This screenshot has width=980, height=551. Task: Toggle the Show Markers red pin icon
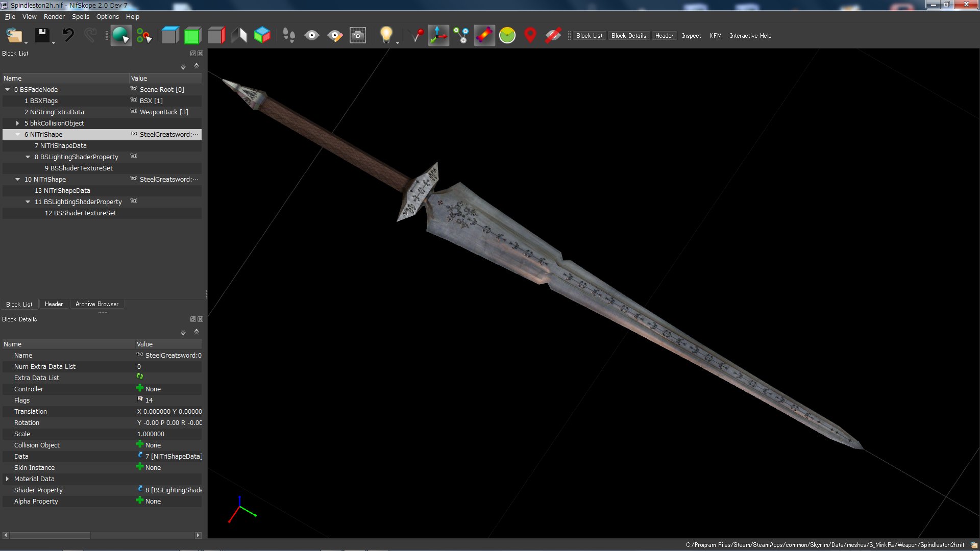530,35
